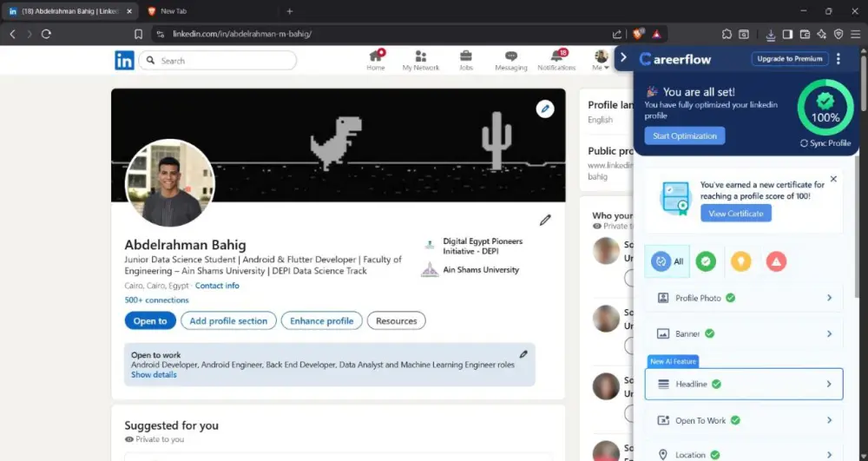Select the All filter in Careerflow
This screenshot has width=868, height=461.
[667, 261]
